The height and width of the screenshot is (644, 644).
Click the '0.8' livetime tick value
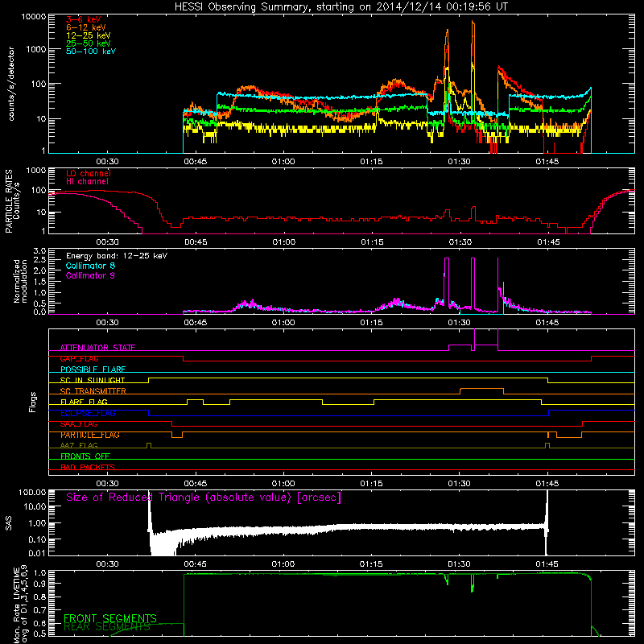tap(40, 597)
